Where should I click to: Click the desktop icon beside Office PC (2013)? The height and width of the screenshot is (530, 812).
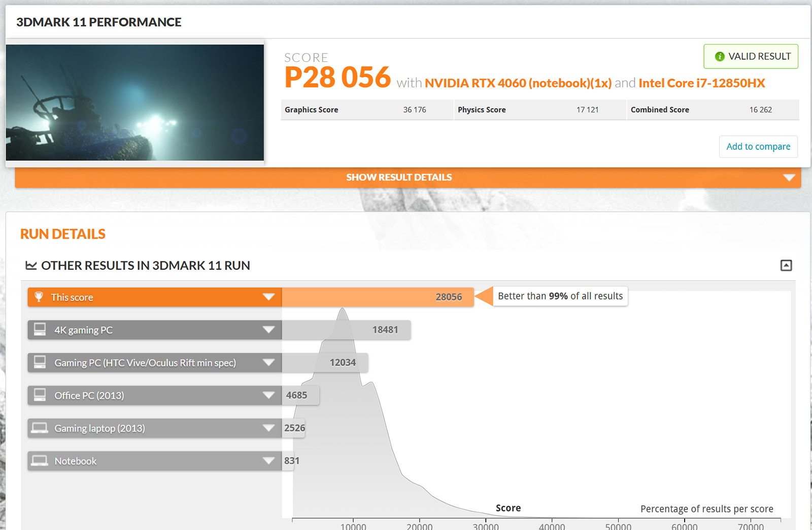pyautogui.click(x=40, y=395)
